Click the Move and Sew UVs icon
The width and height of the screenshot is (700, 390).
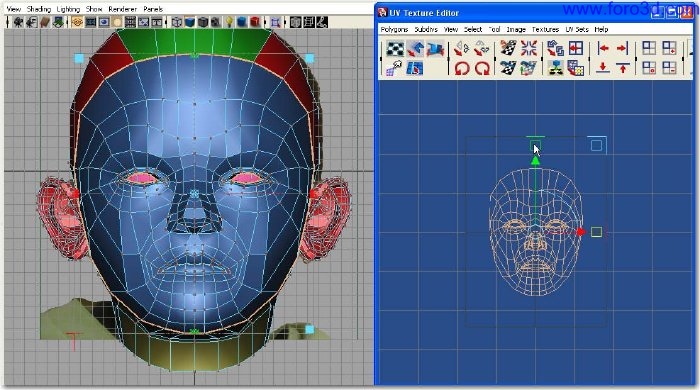tap(529, 68)
